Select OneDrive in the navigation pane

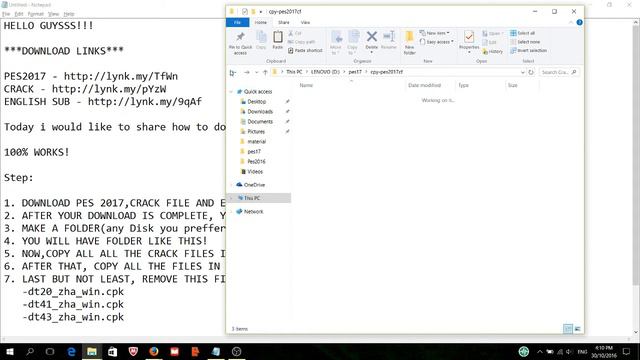(254, 185)
